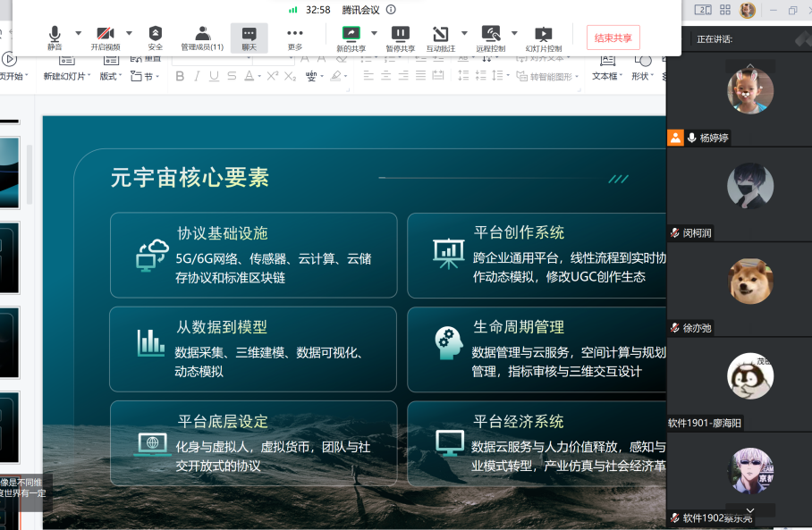Show meeting info icon beside 腾讯会议
Screen dimensions: 812x530
pyautogui.click(x=391, y=10)
